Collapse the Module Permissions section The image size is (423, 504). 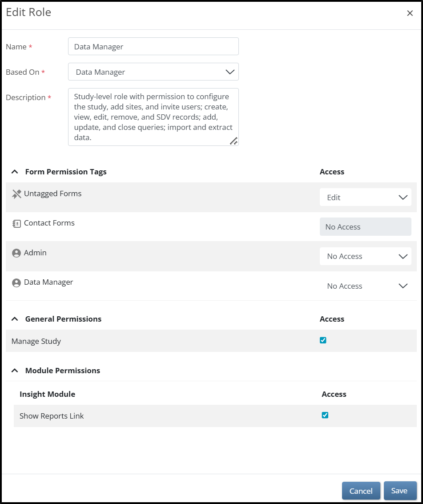tap(15, 371)
